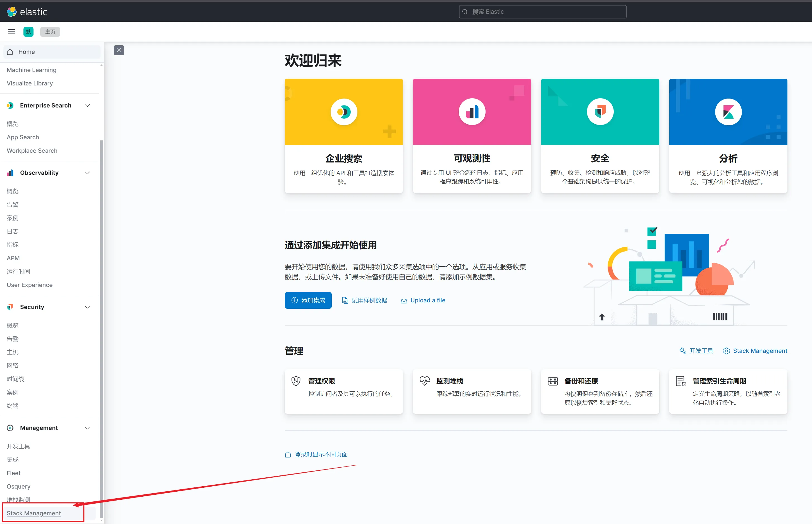Open the Enterprise Search card icon
The height and width of the screenshot is (524, 812).
pyautogui.click(x=344, y=112)
